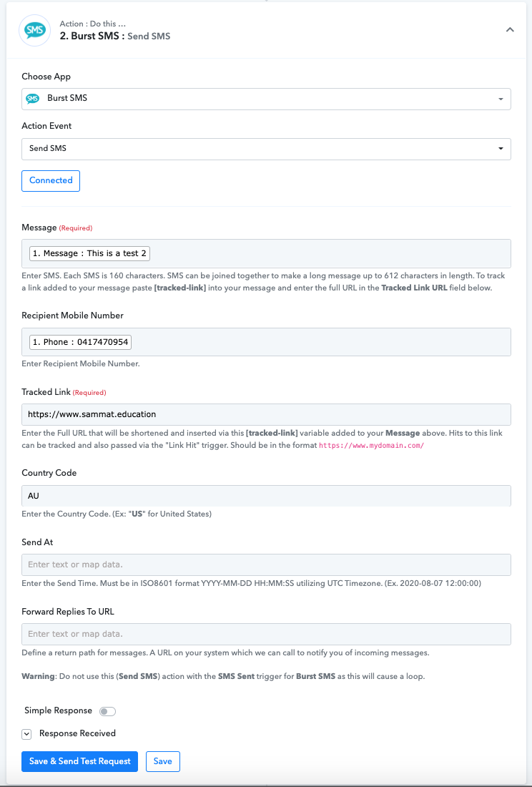This screenshot has height=787, width=532.
Task: Open the Action Event dropdown
Action: point(266,149)
